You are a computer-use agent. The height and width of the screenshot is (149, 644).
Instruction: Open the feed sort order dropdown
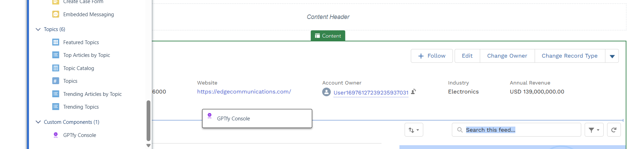point(414,130)
